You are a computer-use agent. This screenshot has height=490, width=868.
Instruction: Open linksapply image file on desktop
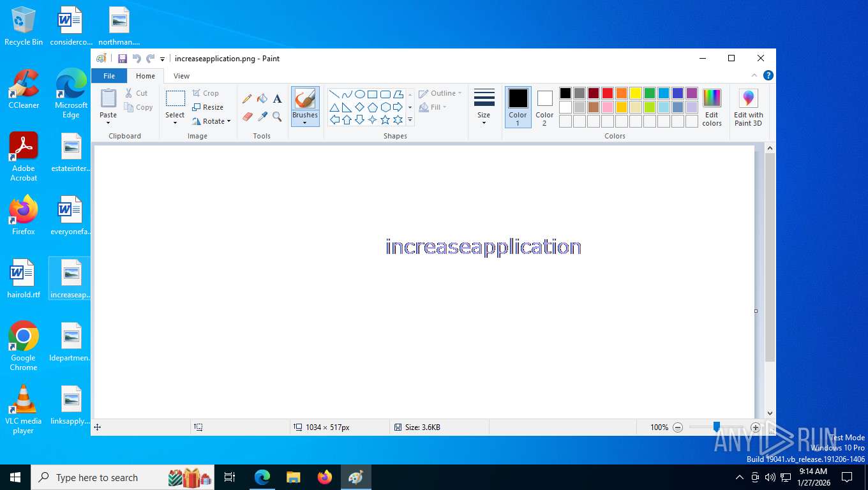point(71,405)
